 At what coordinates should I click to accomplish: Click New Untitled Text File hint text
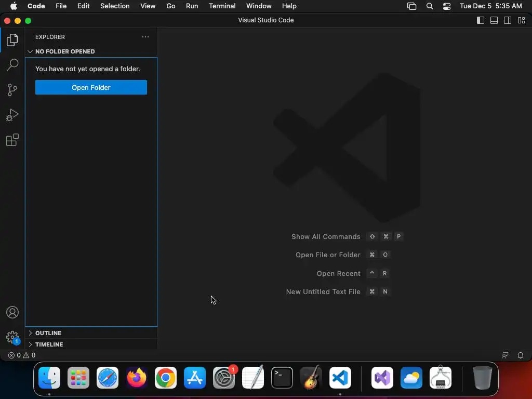[323, 292]
